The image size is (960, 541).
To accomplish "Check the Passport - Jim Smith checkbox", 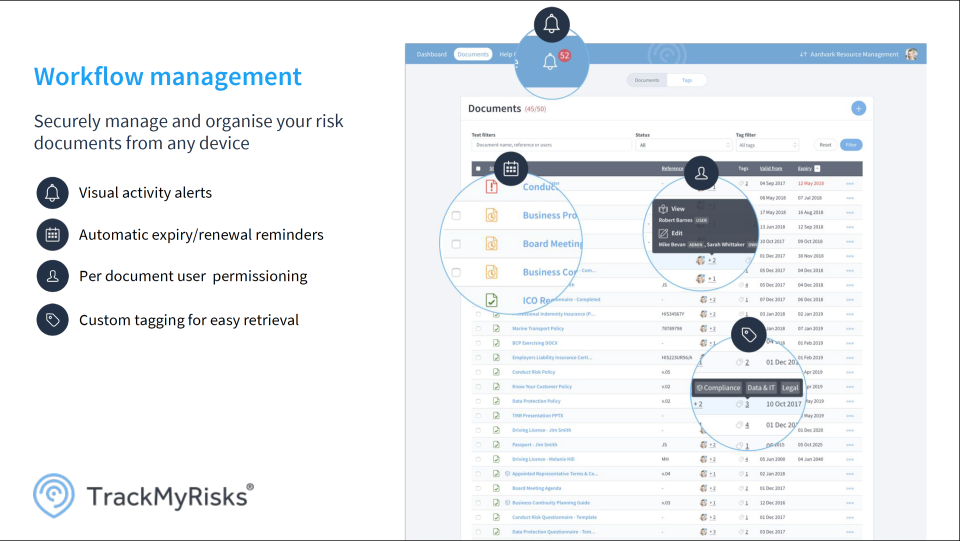I will (x=478, y=445).
